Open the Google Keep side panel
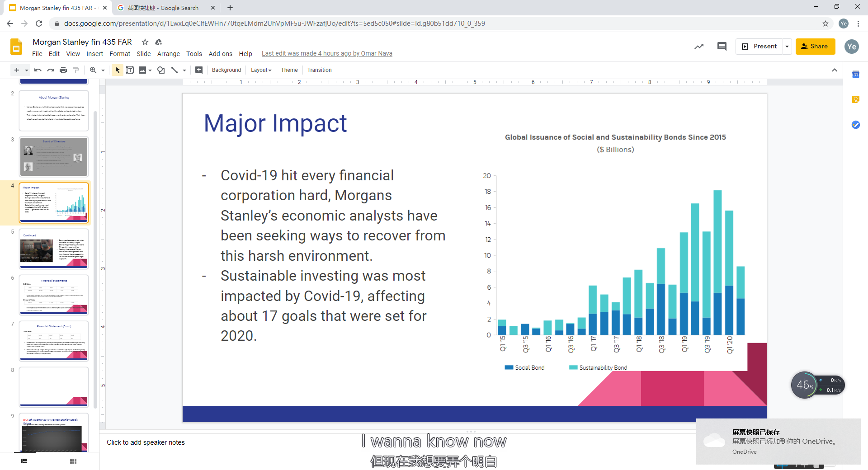This screenshot has width=868, height=470. coord(856,99)
